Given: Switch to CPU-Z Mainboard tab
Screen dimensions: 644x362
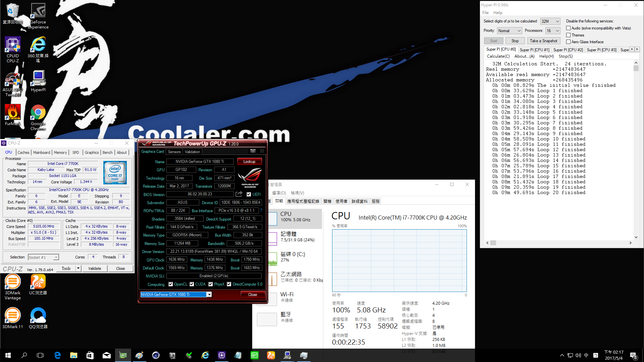Looking at the screenshot, I should pos(42,153).
